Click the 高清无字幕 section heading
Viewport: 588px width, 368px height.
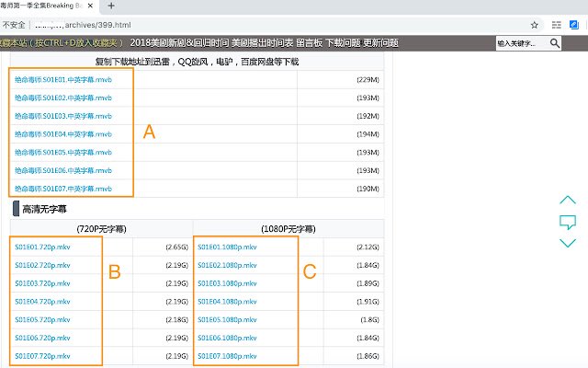pyautogui.click(x=44, y=209)
